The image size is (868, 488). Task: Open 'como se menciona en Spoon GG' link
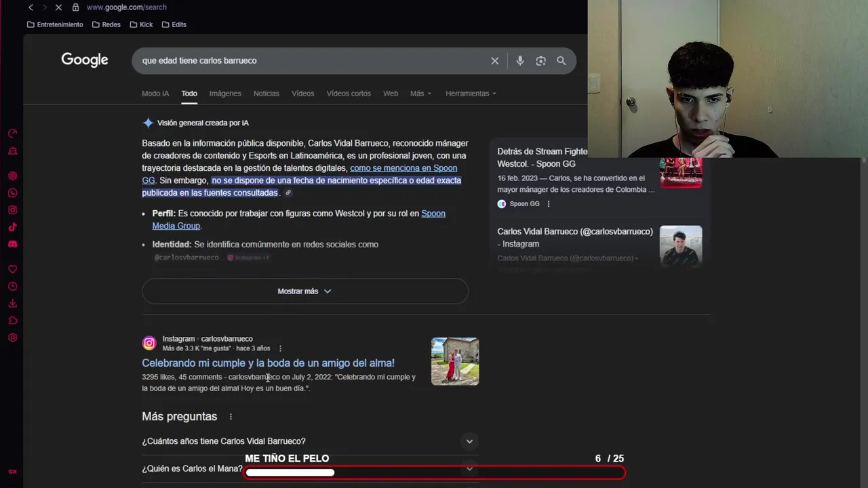403,168
